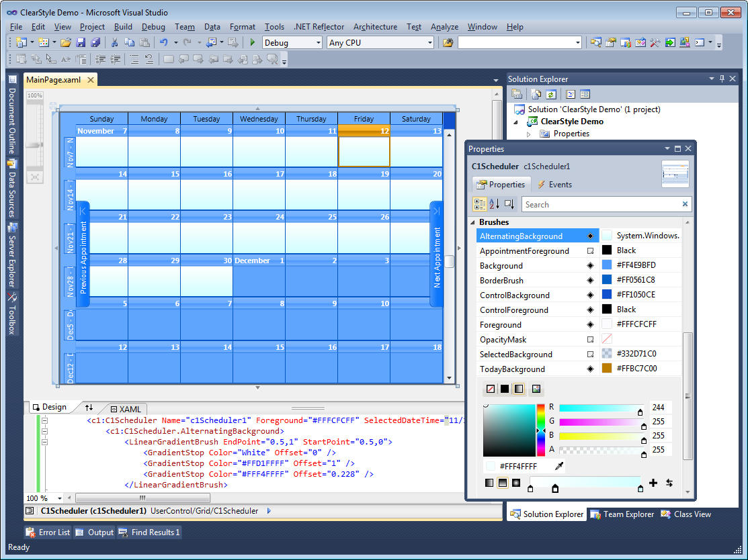The image size is (748, 560).
Task: Expand the Properties node under ClearStyle Demo
Action: [x=529, y=134]
